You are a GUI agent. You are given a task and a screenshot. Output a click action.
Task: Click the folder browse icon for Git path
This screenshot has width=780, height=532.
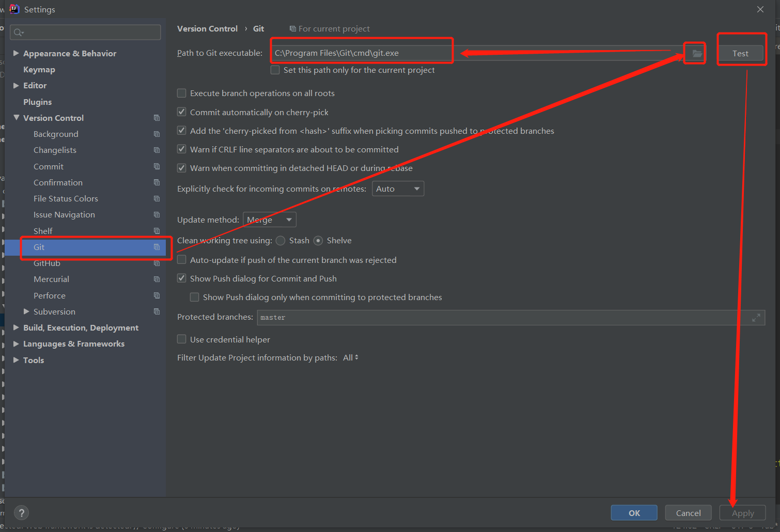point(697,53)
